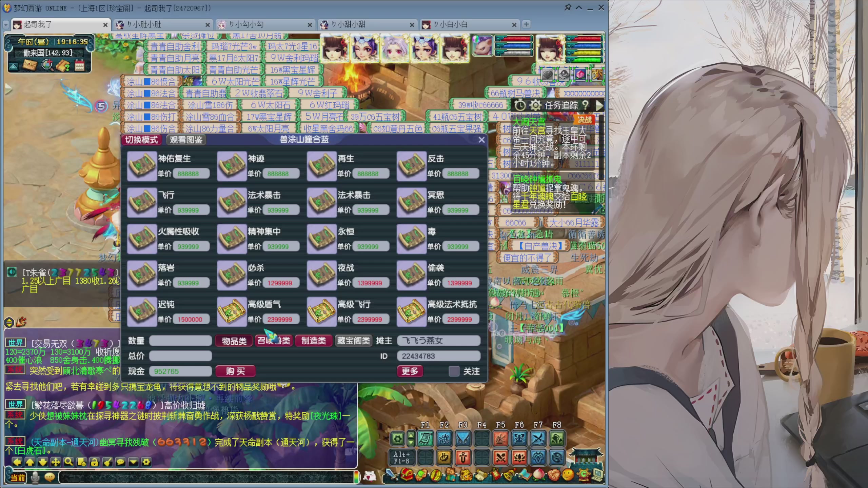The height and width of the screenshot is (488, 868).
Task: Toggle the 切换模式 button
Action: [x=141, y=140]
